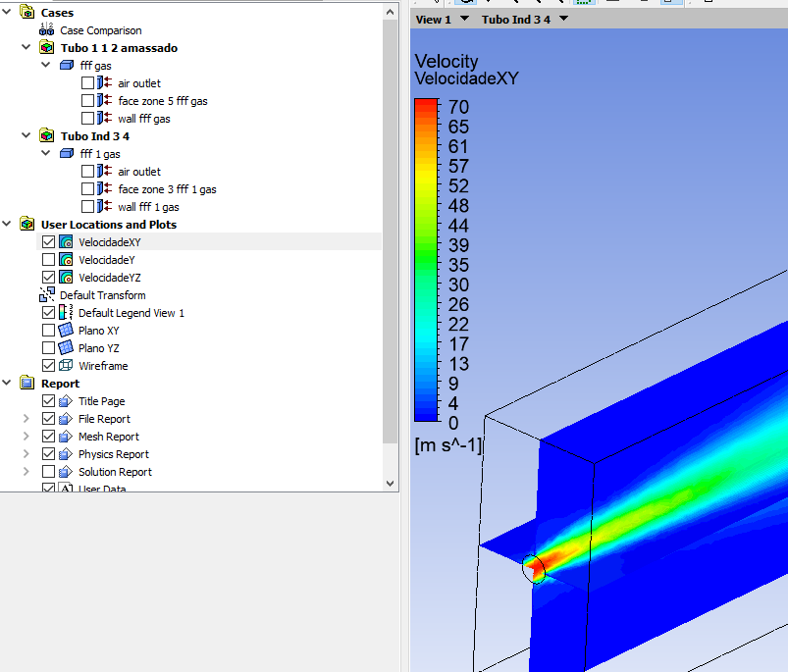Viewport: 788px width, 672px height.
Task: Enable the VelocidadeY contour checkbox
Action: point(48,260)
